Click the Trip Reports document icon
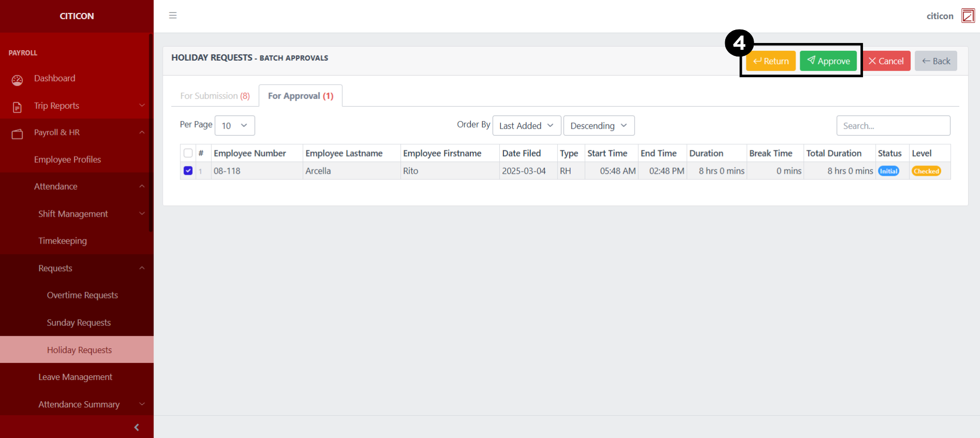This screenshot has width=980, height=438. point(17,107)
